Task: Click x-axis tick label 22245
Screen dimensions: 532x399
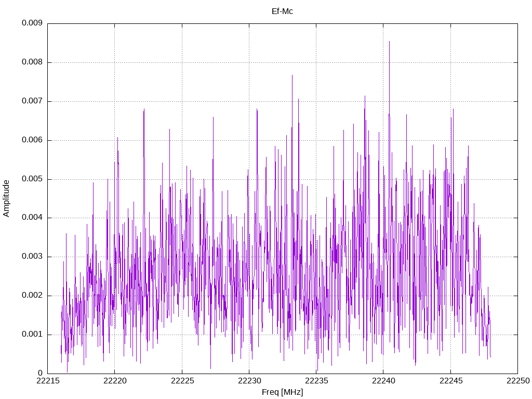Action: click(x=451, y=381)
